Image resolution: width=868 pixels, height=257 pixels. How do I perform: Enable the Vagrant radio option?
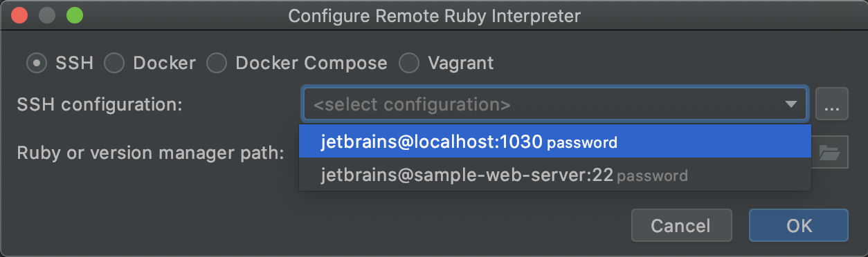tap(409, 64)
